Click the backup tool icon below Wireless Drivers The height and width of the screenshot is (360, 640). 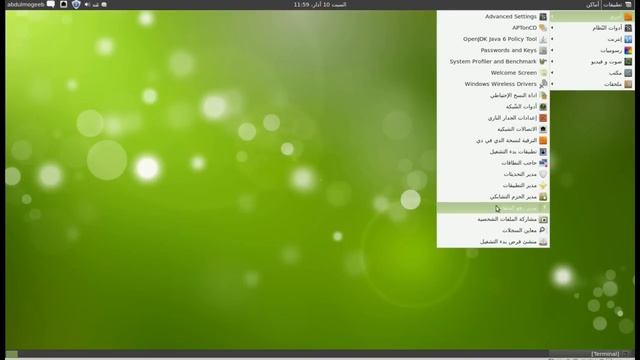pos(543,95)
